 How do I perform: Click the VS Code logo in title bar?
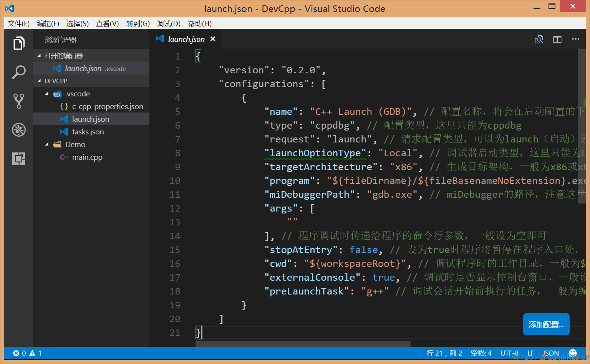[10, 8]
